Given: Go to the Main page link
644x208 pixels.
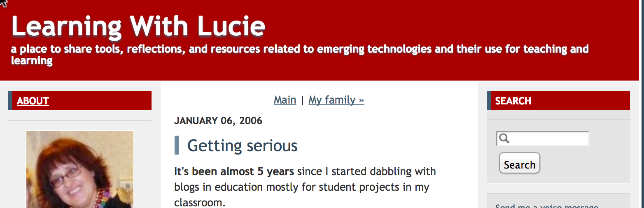Looking at the screenshot, I should coord(285,100).
